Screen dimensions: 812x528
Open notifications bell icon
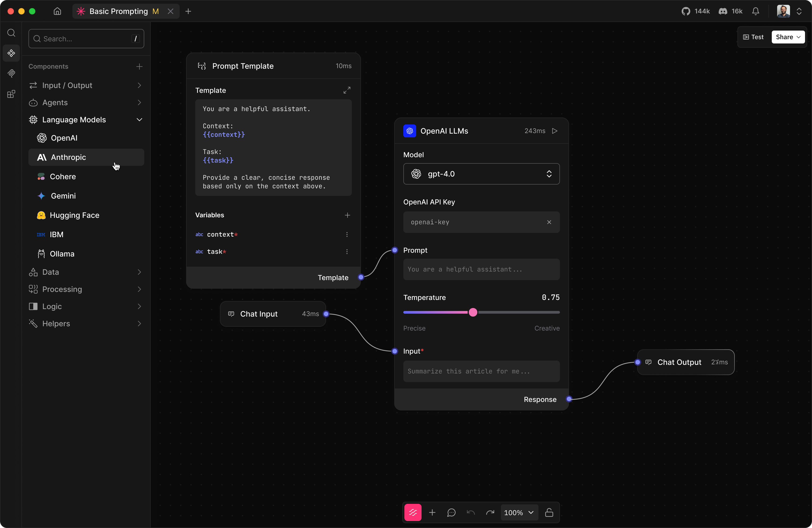click(x=755, y=11)
